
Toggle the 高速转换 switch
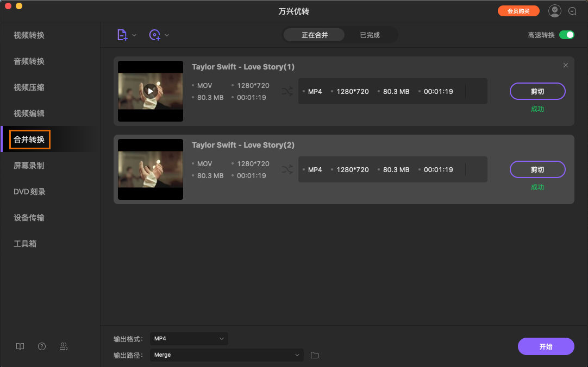(566, 35)
